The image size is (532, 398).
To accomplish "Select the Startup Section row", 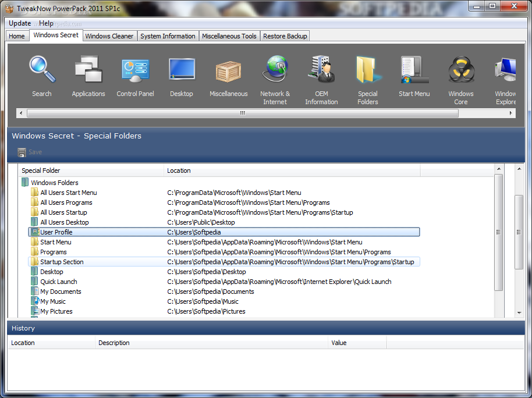I will [x=224, y=262].
